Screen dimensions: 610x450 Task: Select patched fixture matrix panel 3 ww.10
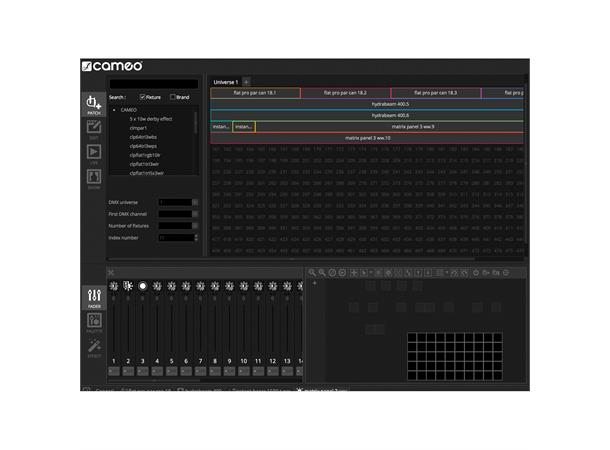367,138
